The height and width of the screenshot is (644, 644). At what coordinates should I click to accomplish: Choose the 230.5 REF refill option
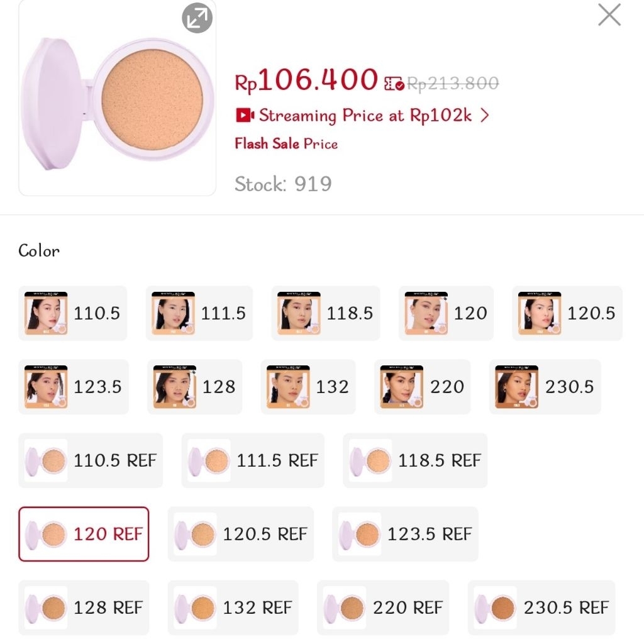tap(541, 608)
